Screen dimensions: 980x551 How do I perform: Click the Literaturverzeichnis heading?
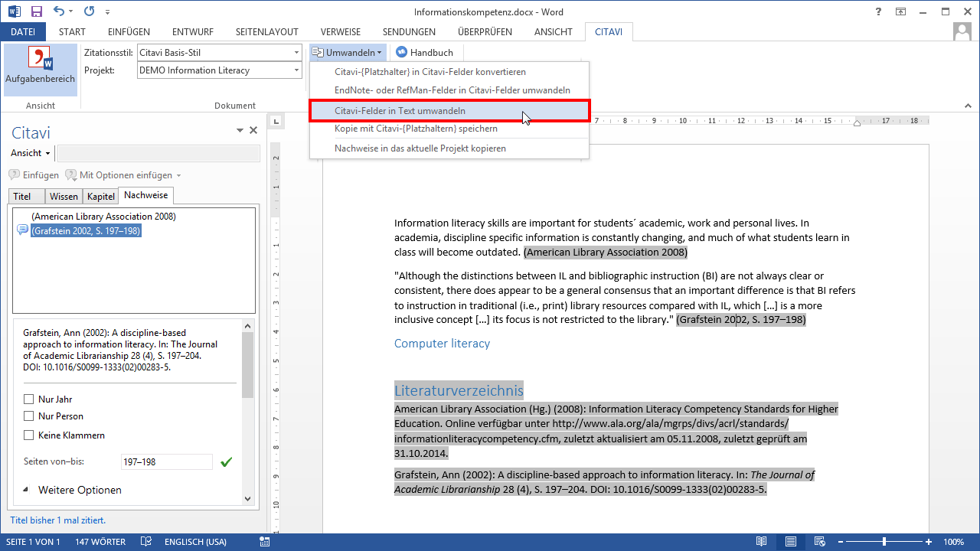click(459, 390)
